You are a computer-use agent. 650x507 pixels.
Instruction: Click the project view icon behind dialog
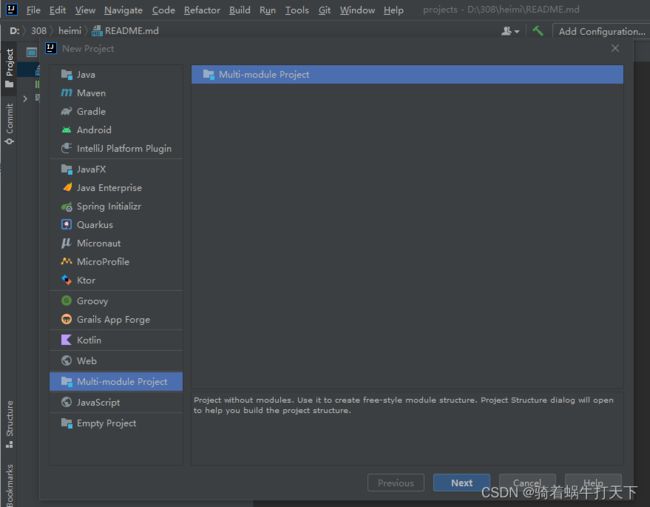[x=32, y=52]
